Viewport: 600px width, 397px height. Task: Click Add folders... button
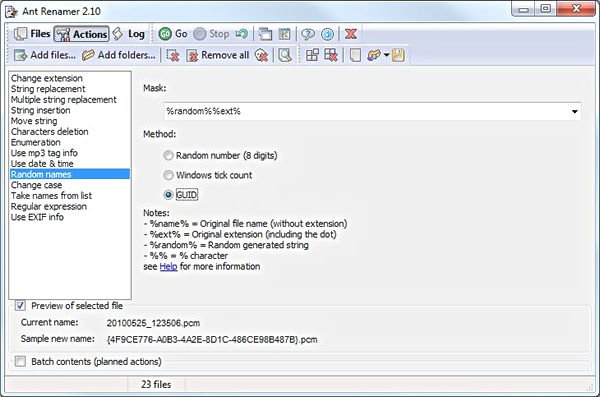pyautogui.click(x=119, y=55)
